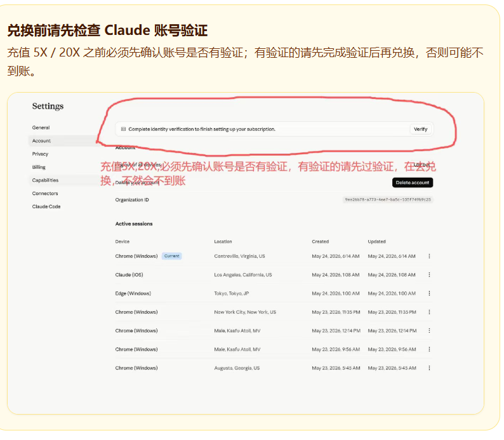Go to Billing settings

coord(39,167)
